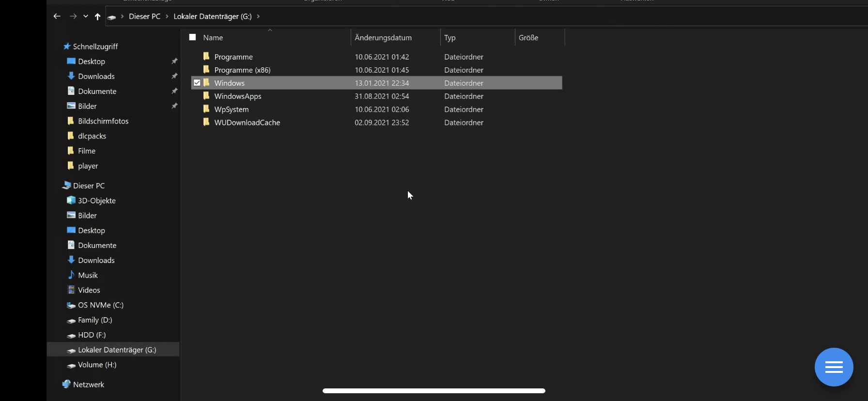Expand chevron before Dieser PC breadcrumb

[x=123, y=16]
